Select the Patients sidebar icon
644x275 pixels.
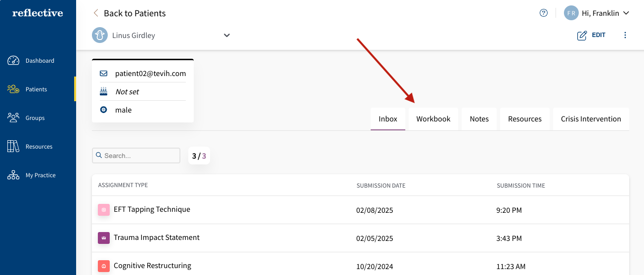(x=13, y=89)
